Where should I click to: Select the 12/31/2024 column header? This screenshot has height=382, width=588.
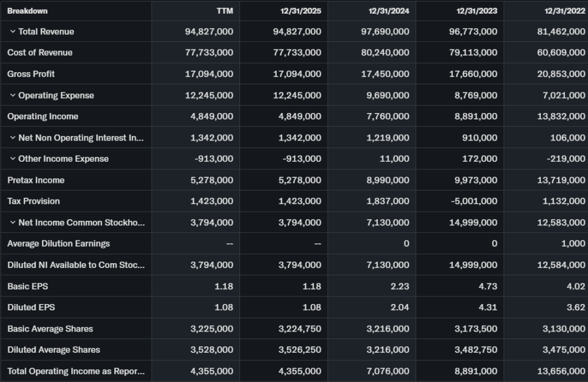tap(389, 11)
